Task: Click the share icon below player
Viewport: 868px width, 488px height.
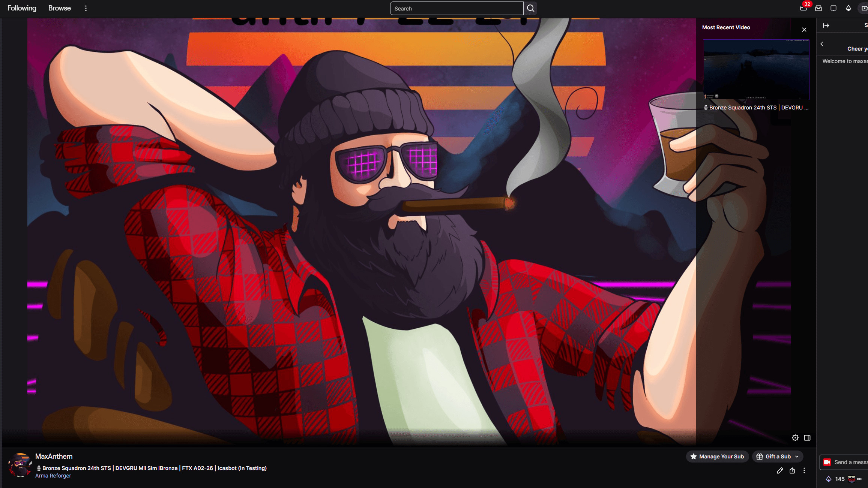Action: [792, 470]
